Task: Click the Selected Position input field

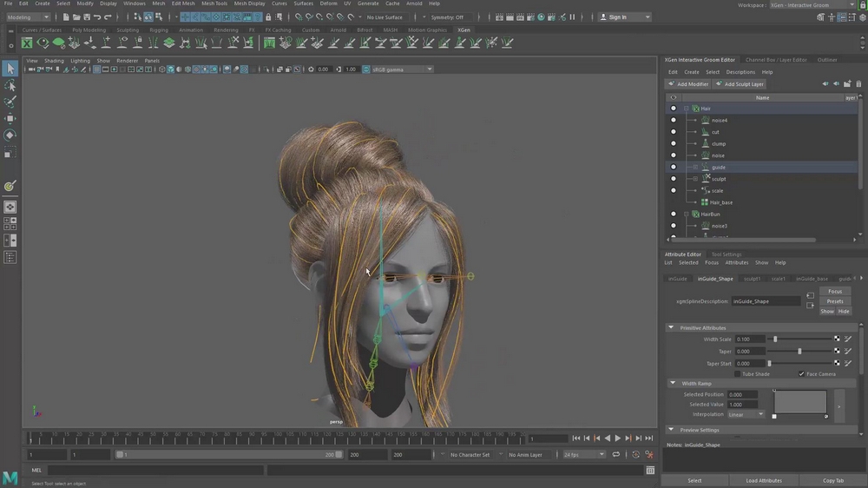Action: (x=742, y=394)
